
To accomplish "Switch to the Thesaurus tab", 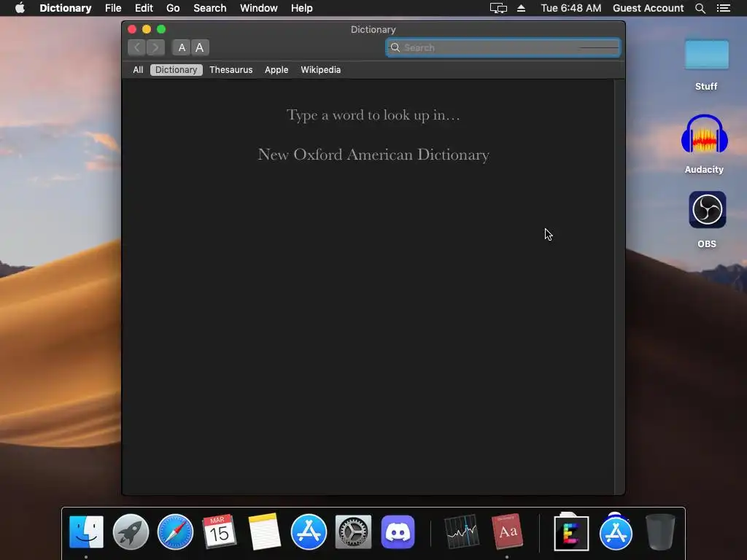I will 231,70.
